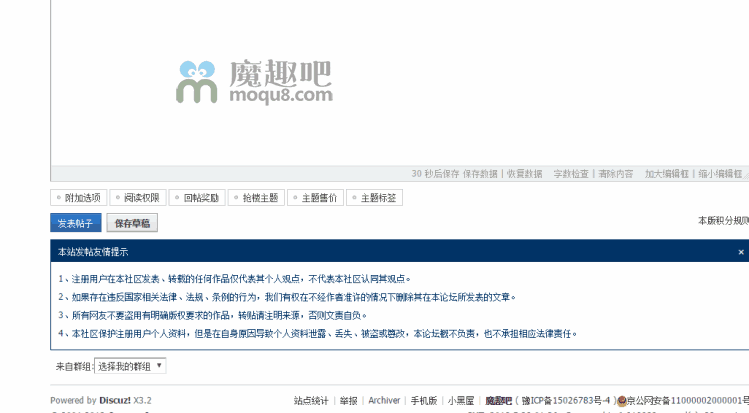Click 恢复数据 link in editor footer
The height and width of the screenshot is (413, 749).
pos(524,174)
